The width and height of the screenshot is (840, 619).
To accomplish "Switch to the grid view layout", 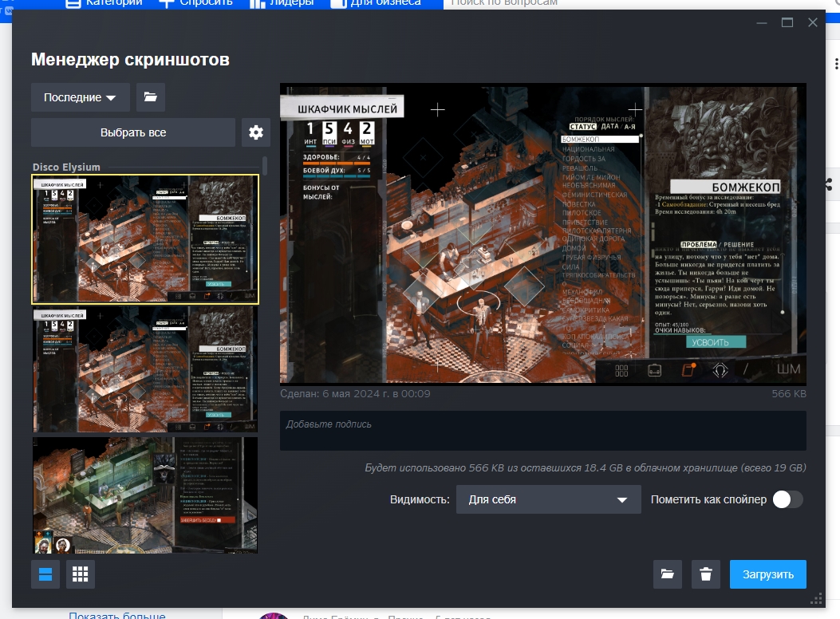I will click(x=81, y=574).
